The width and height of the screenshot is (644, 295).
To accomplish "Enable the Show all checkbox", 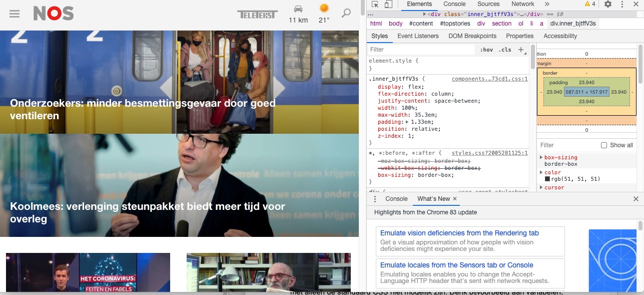I will [603, 145].
